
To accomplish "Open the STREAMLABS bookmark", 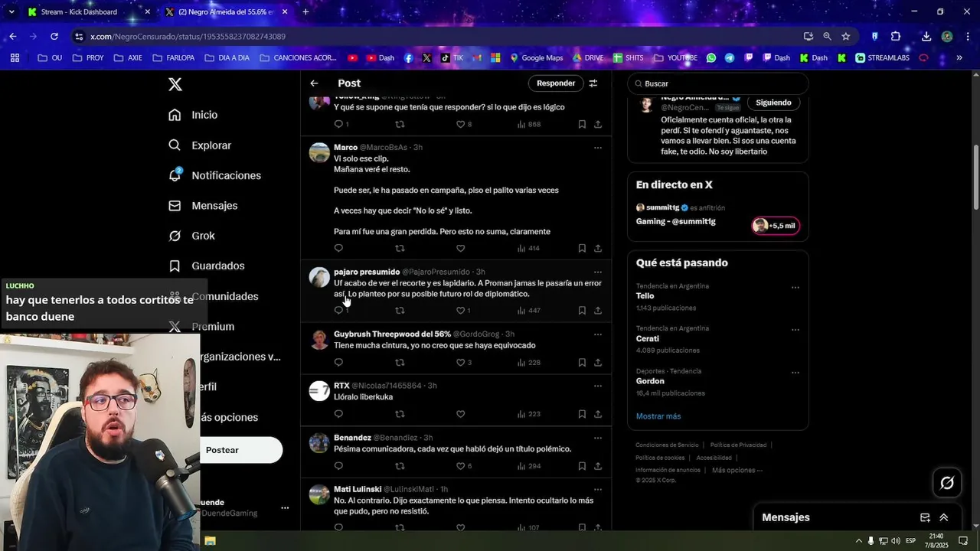I will (882, 57).
